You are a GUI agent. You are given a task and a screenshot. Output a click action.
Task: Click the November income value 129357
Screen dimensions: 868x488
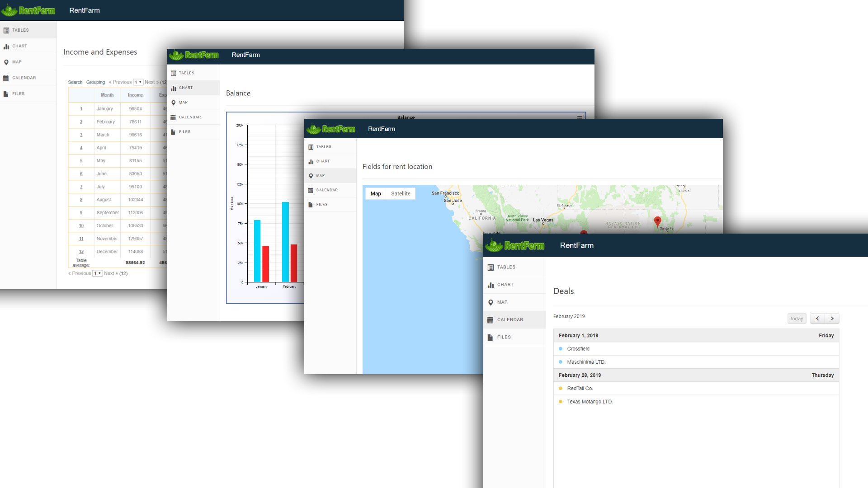(x=136, y=239)
